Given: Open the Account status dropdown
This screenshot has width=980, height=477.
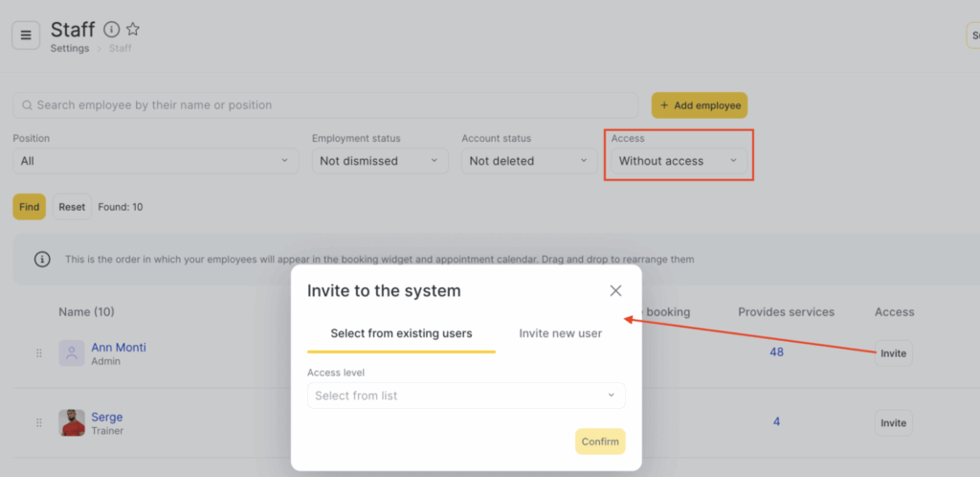Looking at the screenshot, I should pos(529,161).
